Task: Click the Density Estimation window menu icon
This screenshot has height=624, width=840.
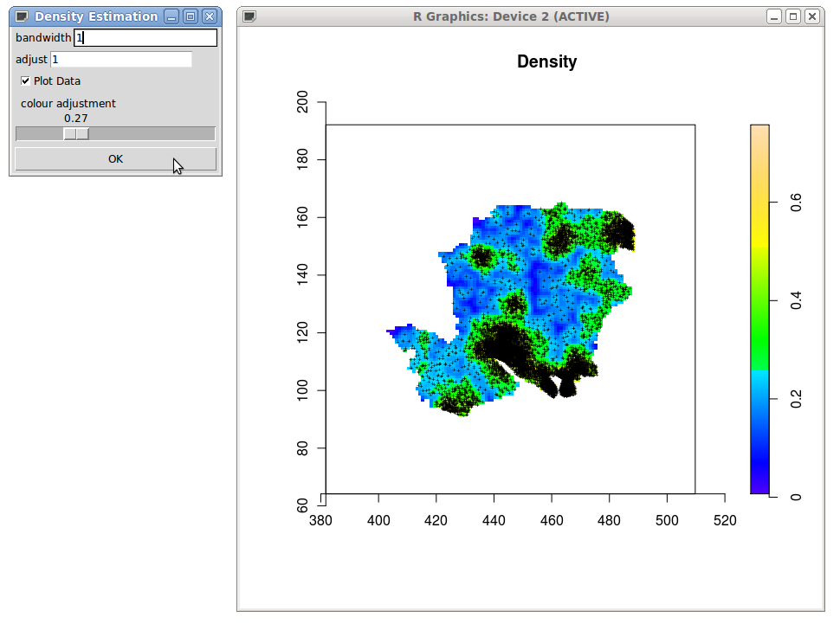Action: [x=22, y=16]
